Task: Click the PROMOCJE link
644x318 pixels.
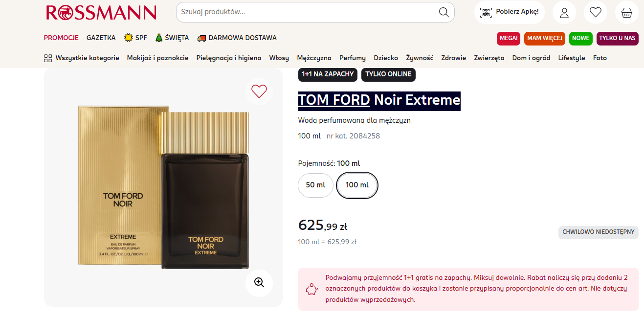Action: pos(61,38)
